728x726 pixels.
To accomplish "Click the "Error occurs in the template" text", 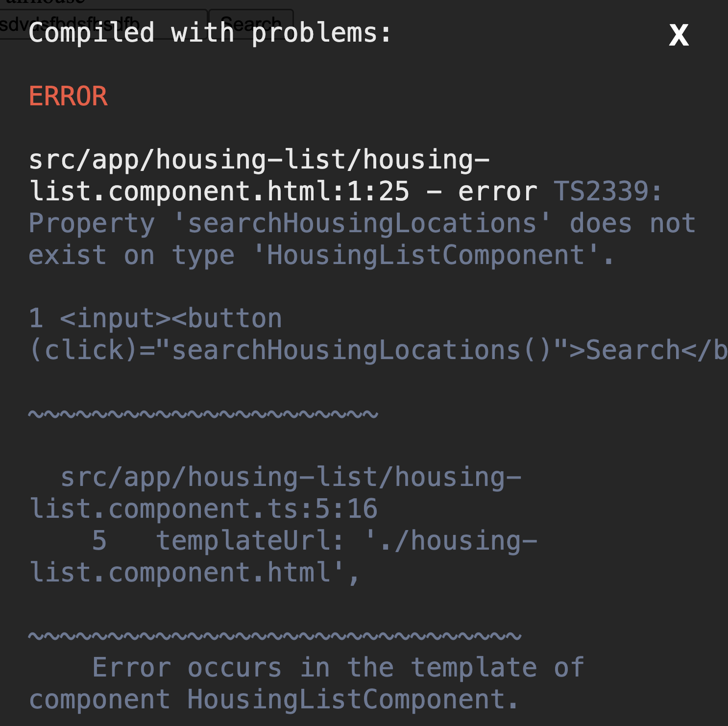I will (x=338, y=668).
